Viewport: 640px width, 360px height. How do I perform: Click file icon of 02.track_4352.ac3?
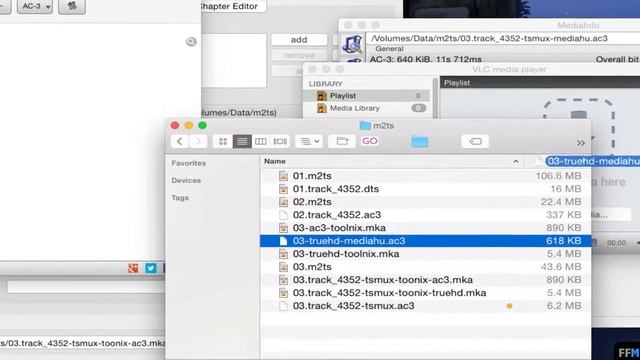(283, 215)
